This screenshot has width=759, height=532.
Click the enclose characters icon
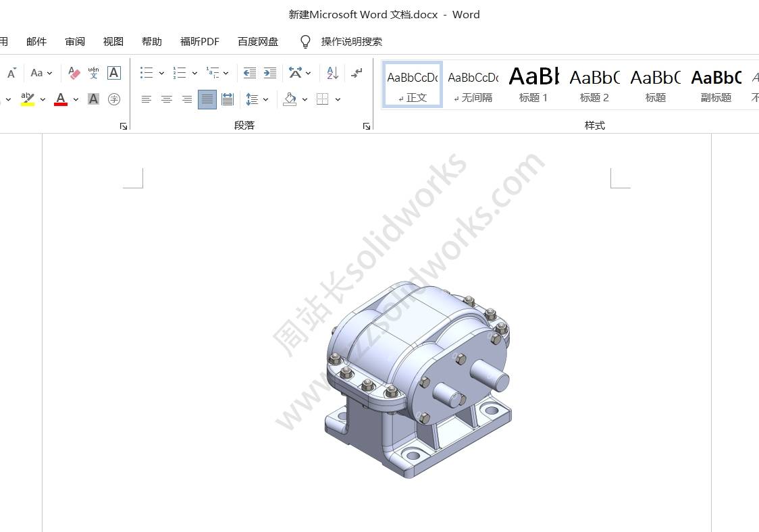(114, 99)
